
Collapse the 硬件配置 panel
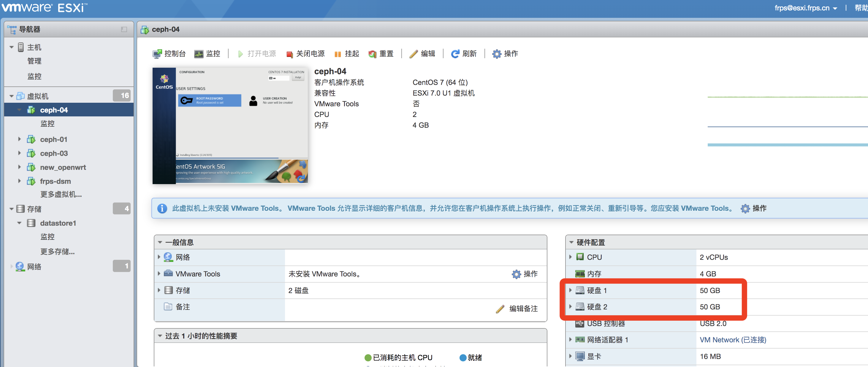[571, 242]
